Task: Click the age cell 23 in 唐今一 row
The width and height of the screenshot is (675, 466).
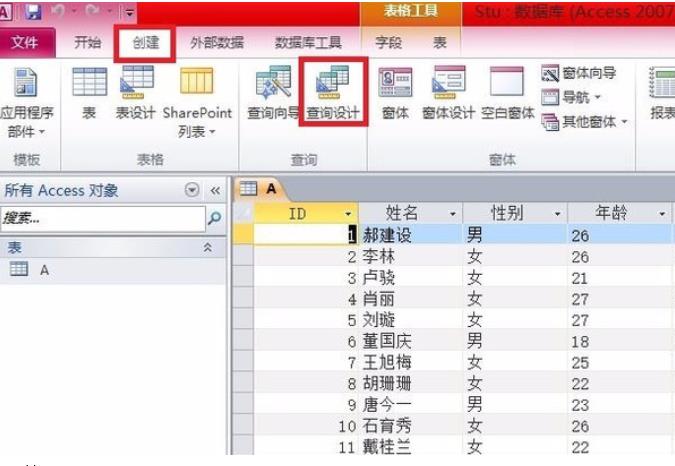Action: [620, 404]
